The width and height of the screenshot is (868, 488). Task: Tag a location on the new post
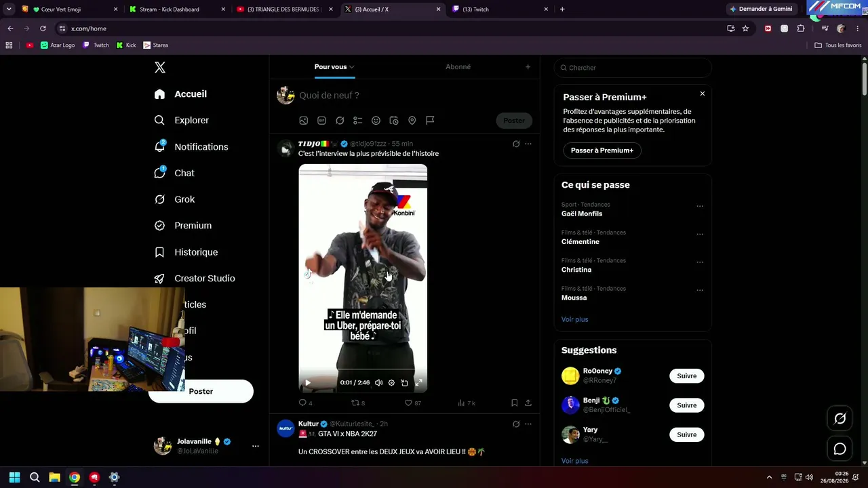point(412,121)
